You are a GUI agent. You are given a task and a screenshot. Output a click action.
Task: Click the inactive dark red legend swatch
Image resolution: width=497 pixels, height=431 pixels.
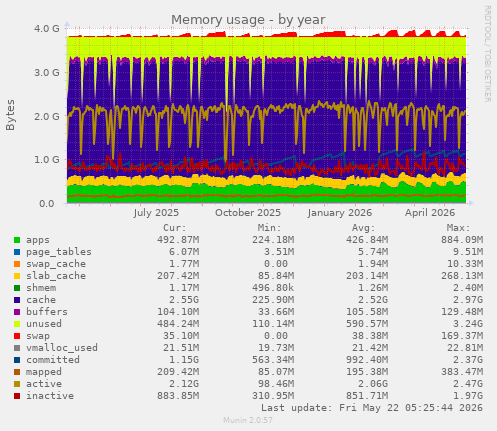[17, 396]
